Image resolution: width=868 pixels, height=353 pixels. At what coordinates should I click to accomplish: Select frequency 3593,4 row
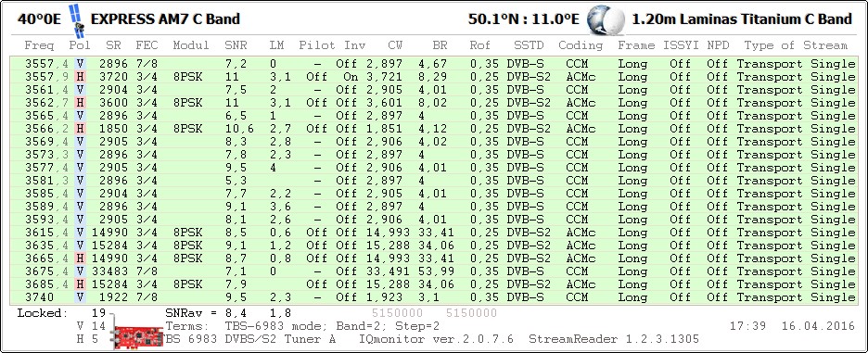(x=434, y=220)
